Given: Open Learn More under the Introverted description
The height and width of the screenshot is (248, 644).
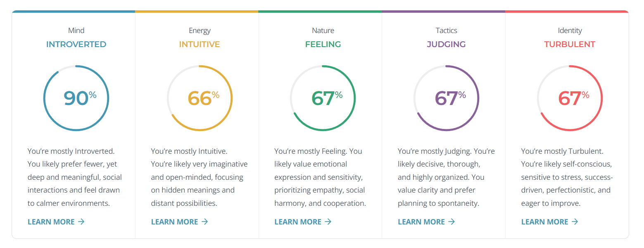Looking at the screenshot, I should coord(56,222).
